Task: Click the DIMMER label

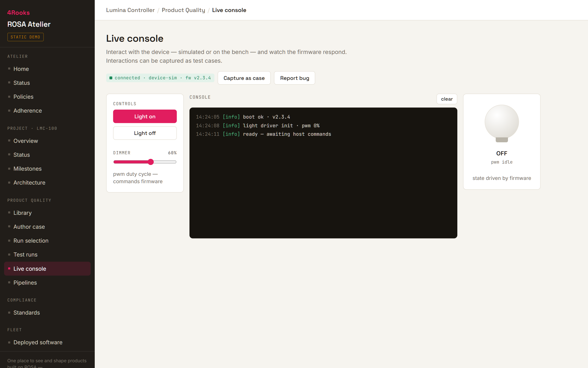Action: click(x=122, y=153)
